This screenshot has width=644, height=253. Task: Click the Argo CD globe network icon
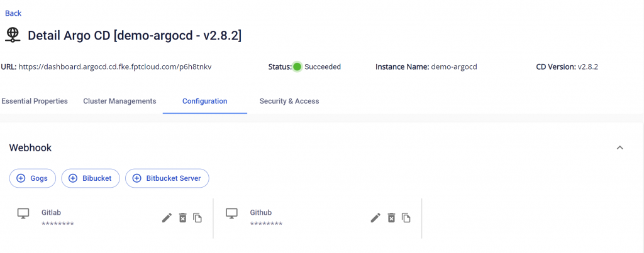(x=13, y=35)
